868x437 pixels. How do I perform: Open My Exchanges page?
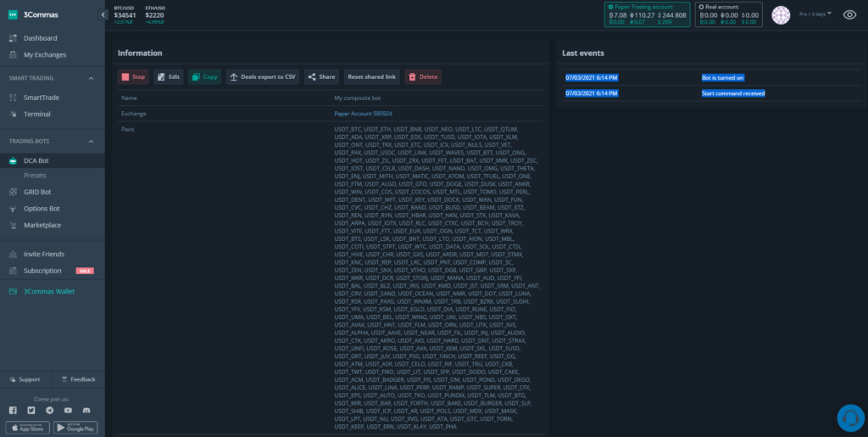click(x=45, y=55)
